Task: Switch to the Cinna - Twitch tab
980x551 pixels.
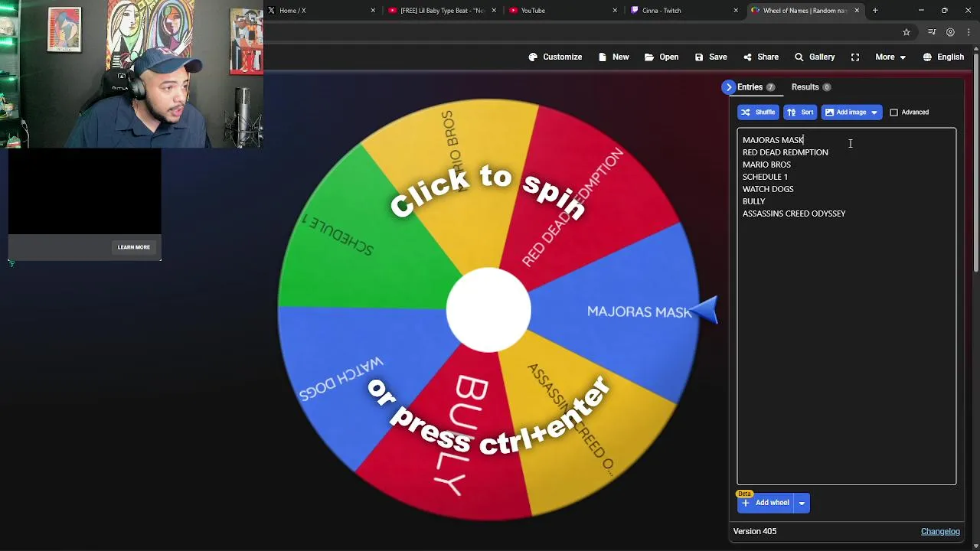Action: pos(685,11)
